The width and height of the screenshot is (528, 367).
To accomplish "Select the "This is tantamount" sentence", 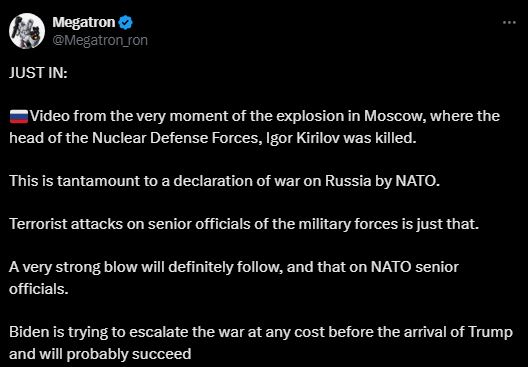I will click(225, 181).
